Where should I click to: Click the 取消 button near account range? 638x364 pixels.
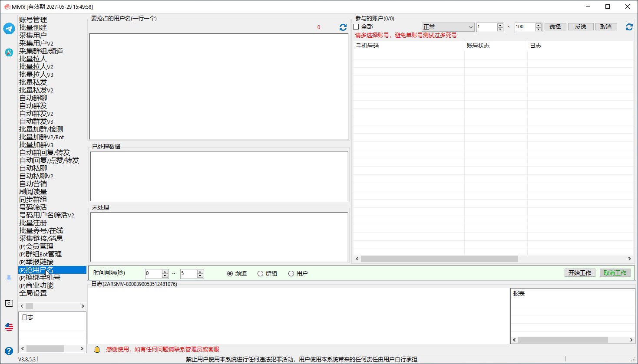click(x=606, y=27)
